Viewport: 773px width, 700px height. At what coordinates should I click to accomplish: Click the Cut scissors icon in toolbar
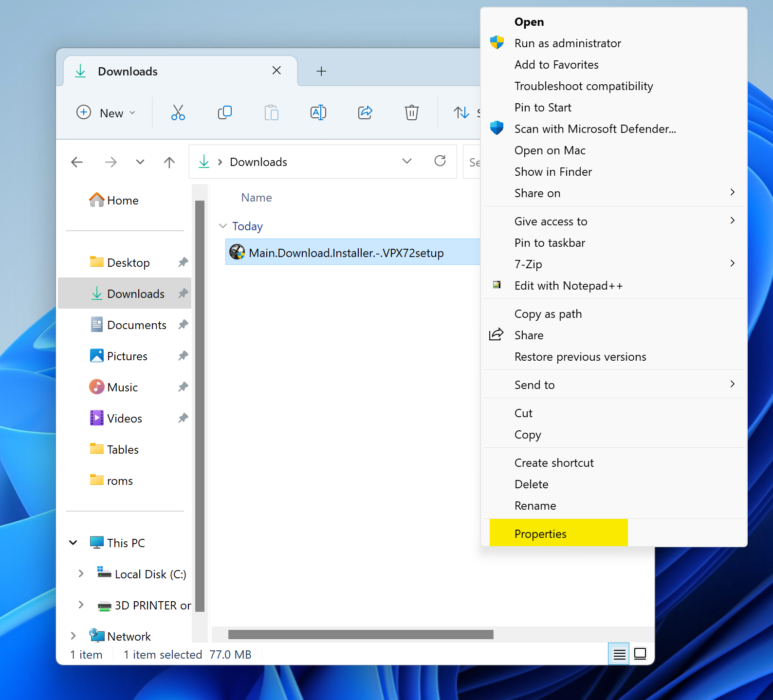[178, 113]
